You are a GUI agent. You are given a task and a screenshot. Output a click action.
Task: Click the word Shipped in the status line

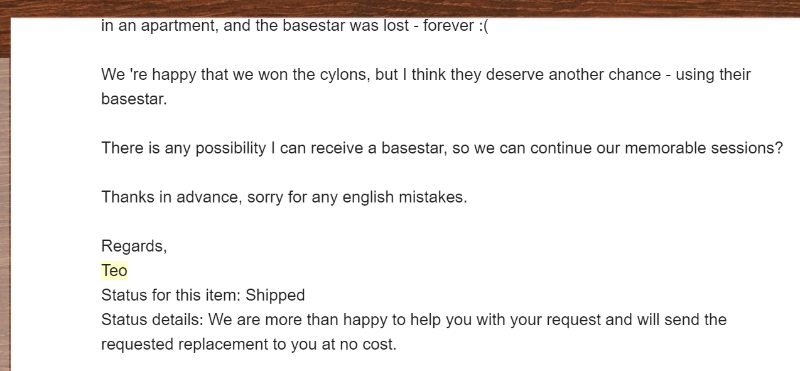(x=275, y=295)
